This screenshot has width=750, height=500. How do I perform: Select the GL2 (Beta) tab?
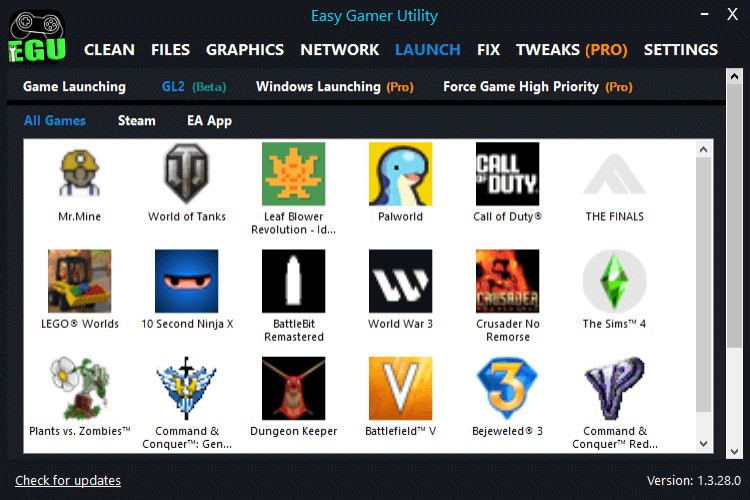tap(194, 87)
